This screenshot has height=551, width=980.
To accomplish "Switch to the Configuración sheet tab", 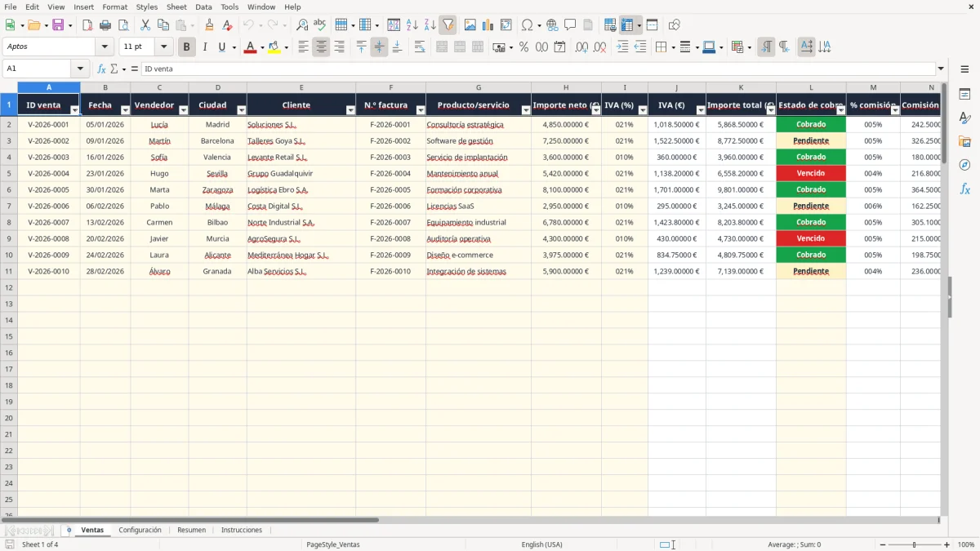I will pyautogui.click(x=140, y=530).
